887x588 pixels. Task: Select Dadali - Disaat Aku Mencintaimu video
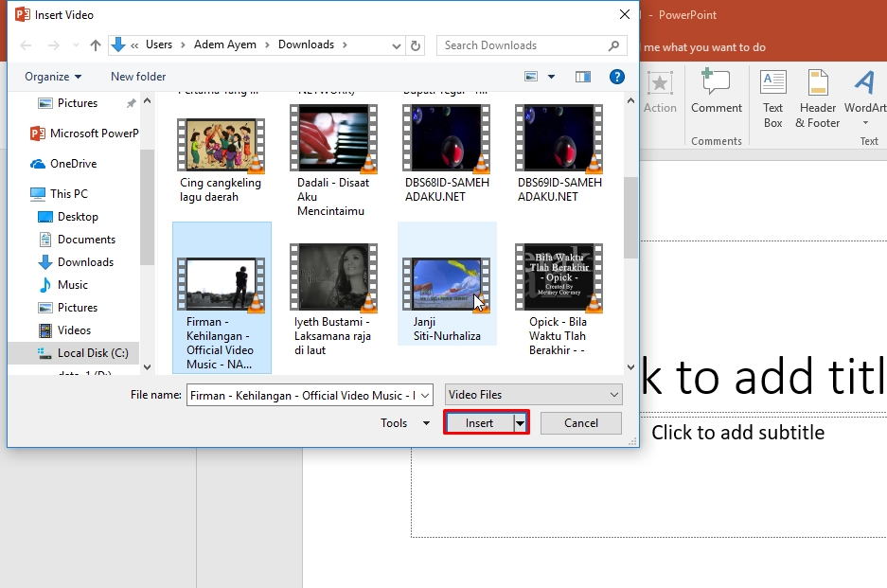click(334, 160)
